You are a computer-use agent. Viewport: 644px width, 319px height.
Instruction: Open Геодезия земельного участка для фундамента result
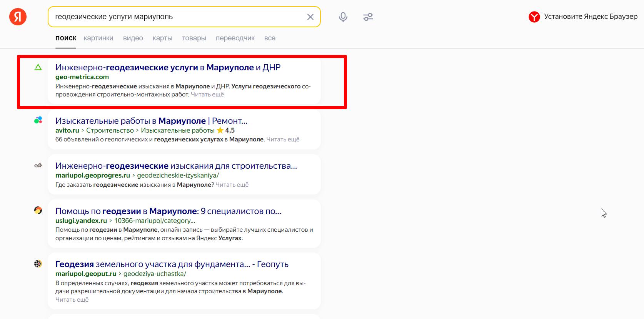click(172, 264)
